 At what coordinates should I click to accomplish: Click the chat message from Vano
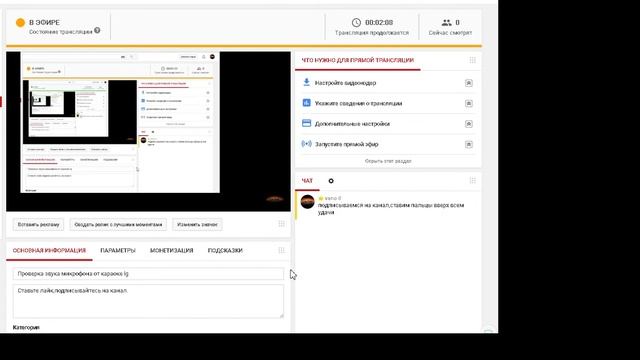(391, 209)
